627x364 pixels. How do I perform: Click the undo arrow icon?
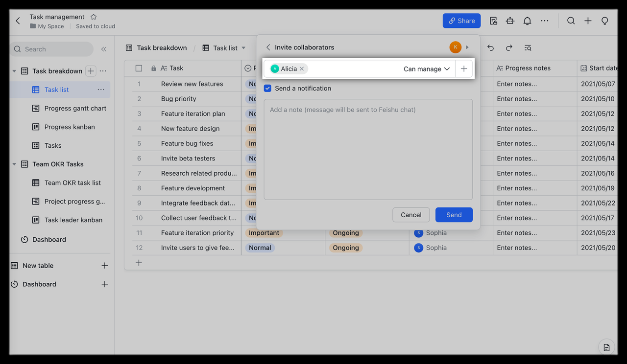(490, 48)
